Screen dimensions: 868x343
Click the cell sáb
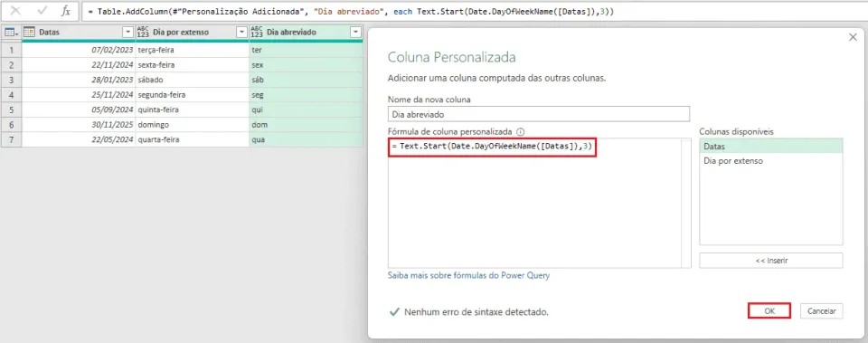307,81
